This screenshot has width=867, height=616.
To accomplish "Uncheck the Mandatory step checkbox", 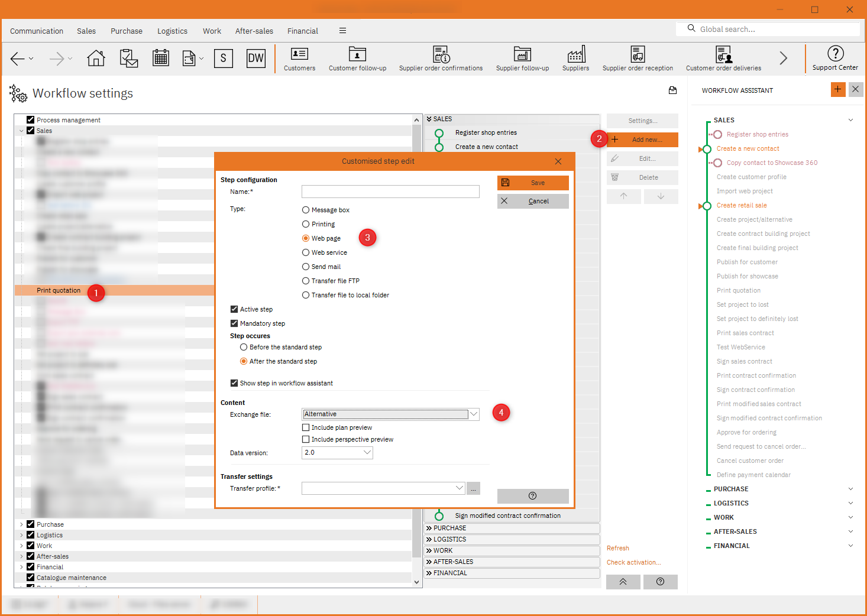I will click(x=234, y=323).
